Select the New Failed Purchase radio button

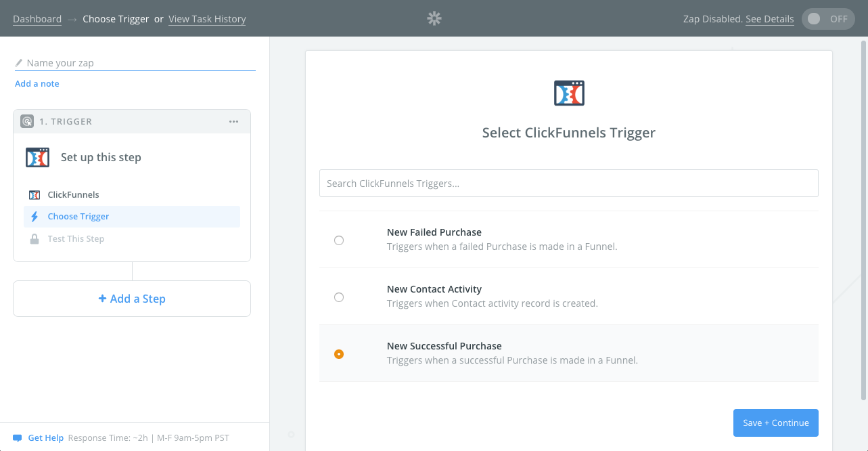[339, 240]
